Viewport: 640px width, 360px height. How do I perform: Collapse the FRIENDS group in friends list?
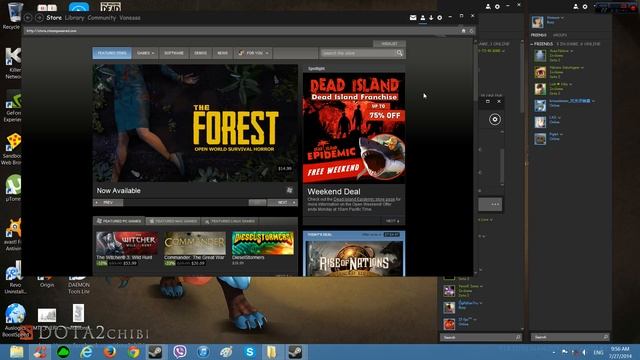coord(532,44)
